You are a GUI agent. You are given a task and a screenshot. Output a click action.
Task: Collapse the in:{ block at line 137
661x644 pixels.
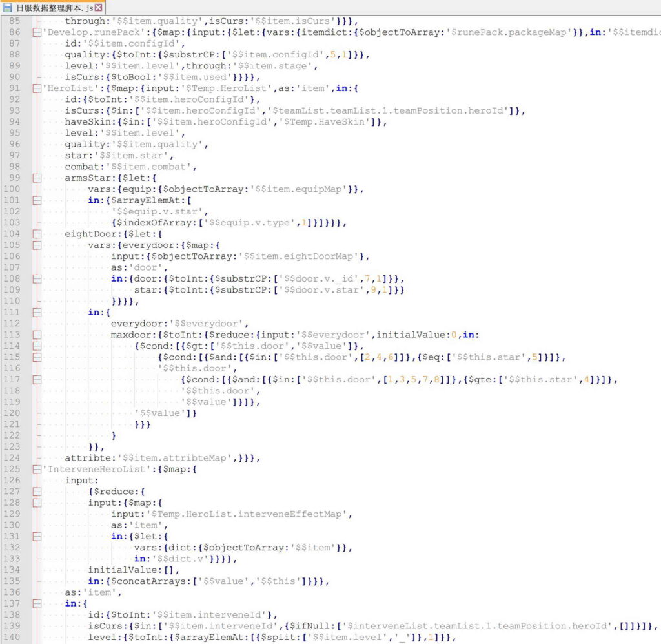36,603
